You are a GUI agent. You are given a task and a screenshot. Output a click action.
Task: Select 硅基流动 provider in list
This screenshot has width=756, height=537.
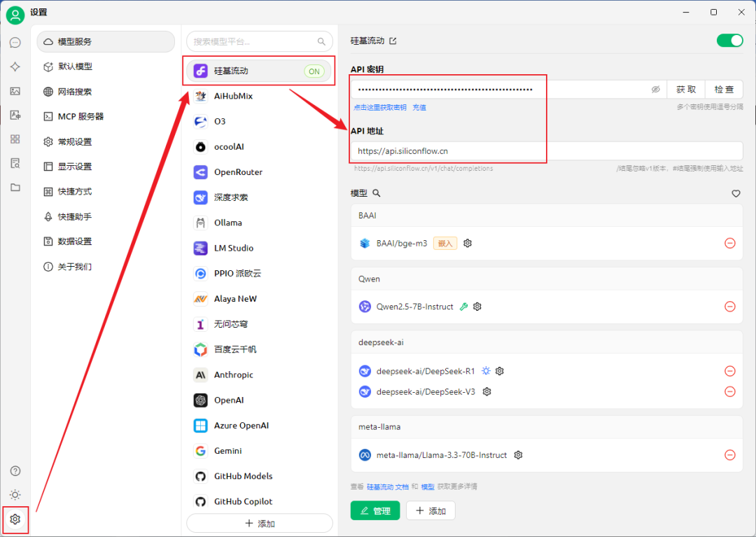click(260, 71)
